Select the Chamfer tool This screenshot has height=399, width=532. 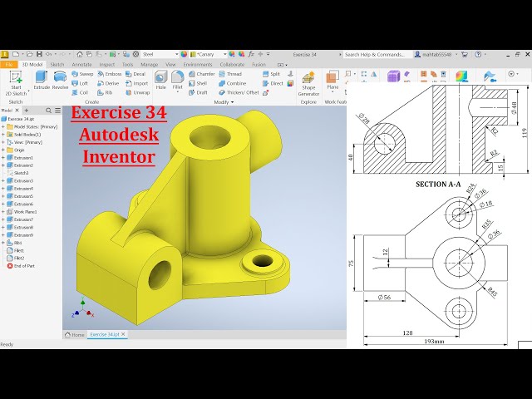click(201, 74)
